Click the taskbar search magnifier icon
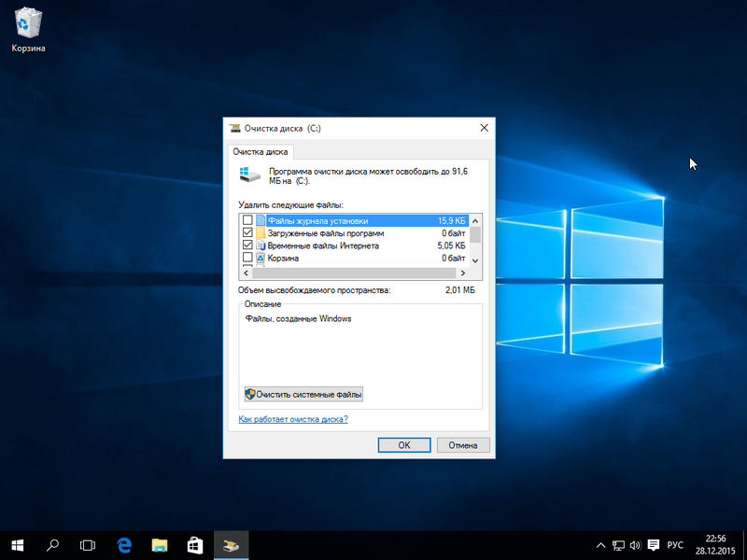 (53, 544)
